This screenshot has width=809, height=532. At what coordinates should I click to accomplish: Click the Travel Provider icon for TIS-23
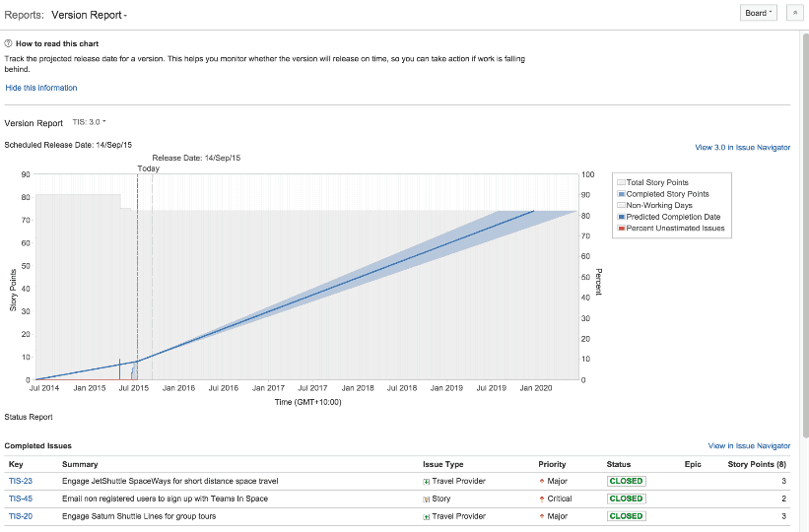pos(427,482)
